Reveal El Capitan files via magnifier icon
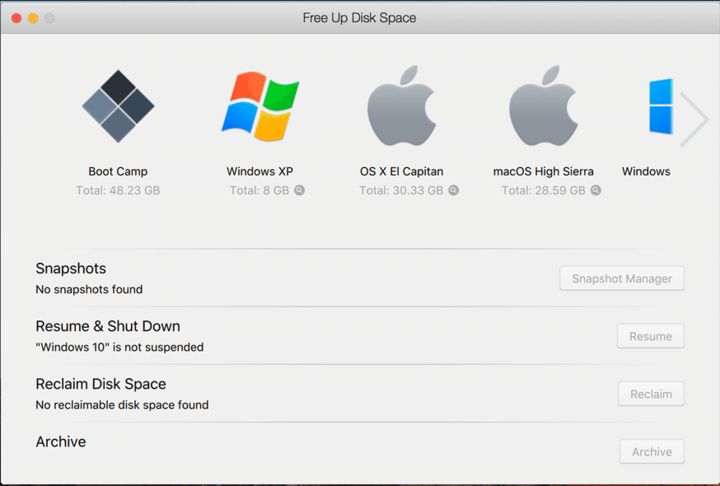 tap(453, 190)
